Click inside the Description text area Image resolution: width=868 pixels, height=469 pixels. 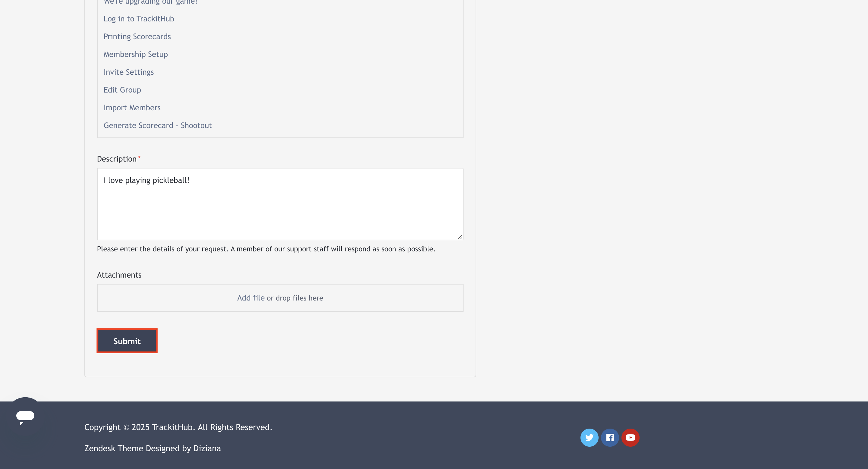(x=280, y=204)
